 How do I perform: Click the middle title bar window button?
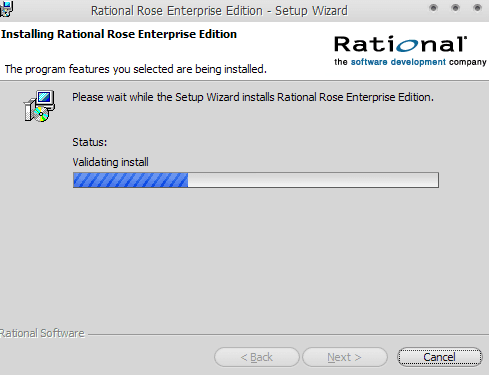[x=455, y=8]
